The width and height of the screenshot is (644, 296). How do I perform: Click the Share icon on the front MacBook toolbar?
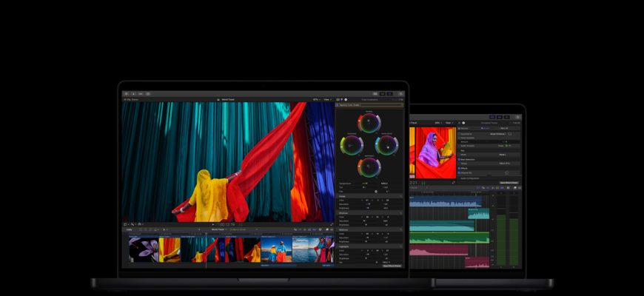pyautogui.click(x=401, y=93)
